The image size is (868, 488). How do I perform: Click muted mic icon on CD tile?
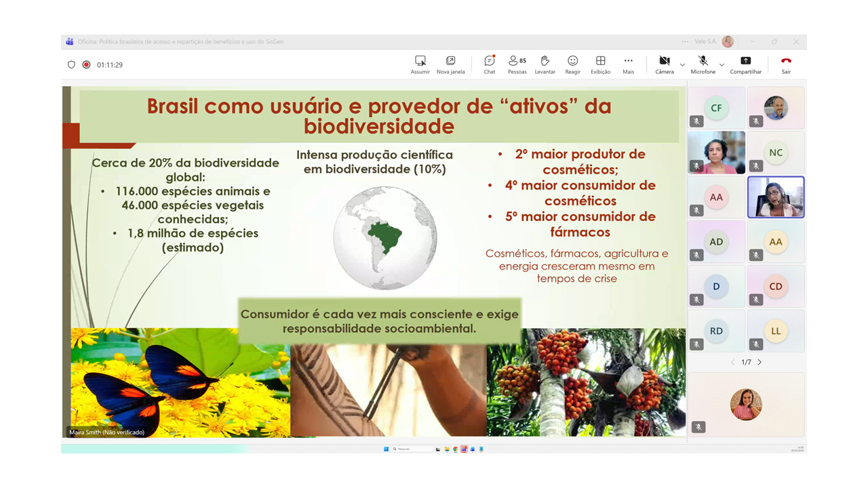[x=756, y=300]
